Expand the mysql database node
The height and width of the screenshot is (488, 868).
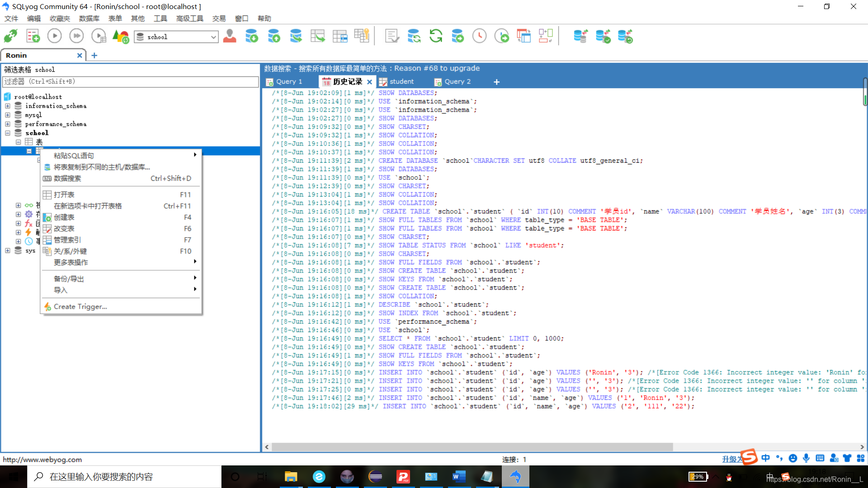click(8, 115)
